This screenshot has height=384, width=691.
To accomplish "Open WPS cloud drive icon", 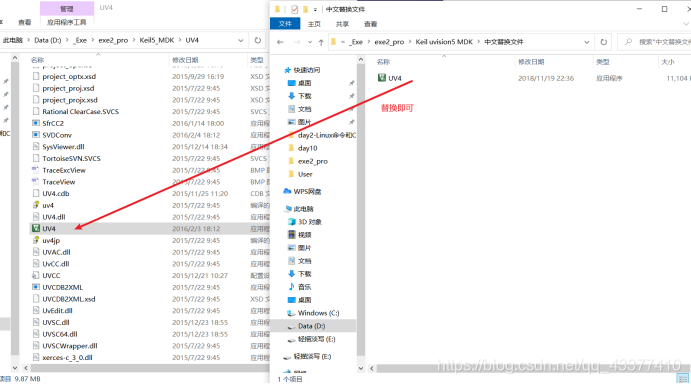I will 287,191.
